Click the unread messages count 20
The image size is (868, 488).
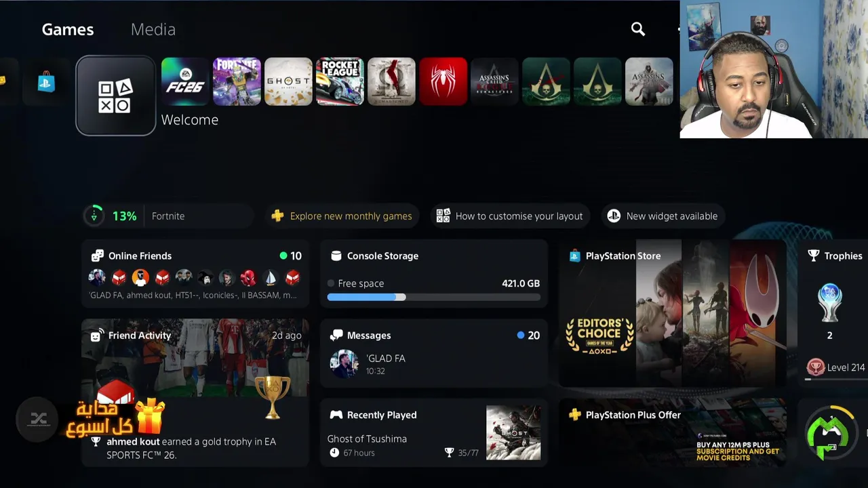point(534,335)
